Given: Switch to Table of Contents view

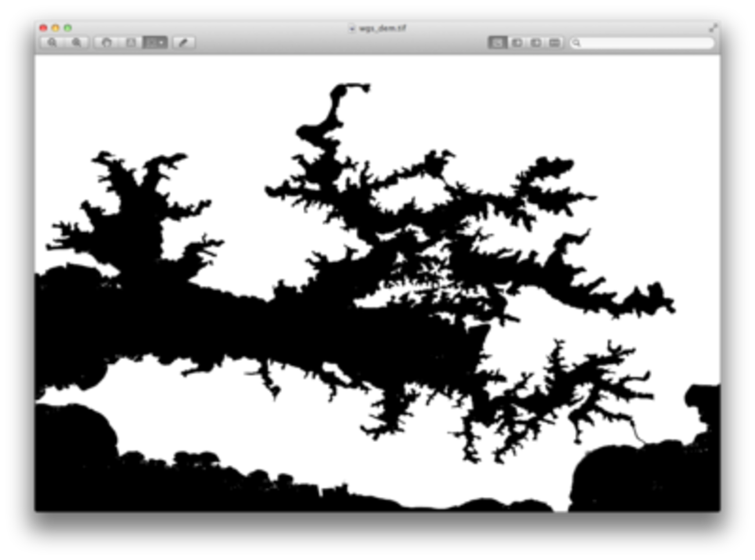Looking at the screenshot, I should (535, 42).
